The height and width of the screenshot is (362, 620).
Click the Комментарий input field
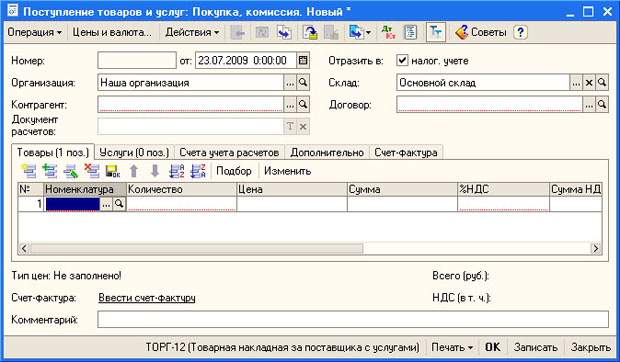[353, 319]
